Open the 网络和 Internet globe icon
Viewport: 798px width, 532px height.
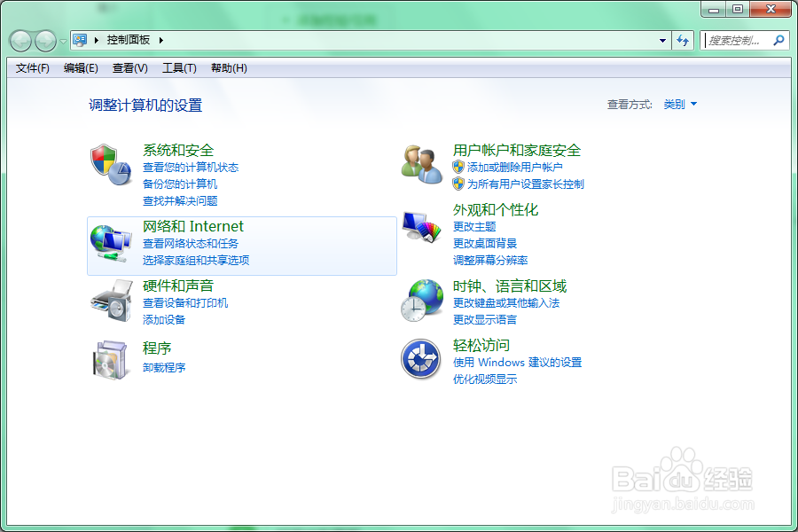click(x=111, y=243)
